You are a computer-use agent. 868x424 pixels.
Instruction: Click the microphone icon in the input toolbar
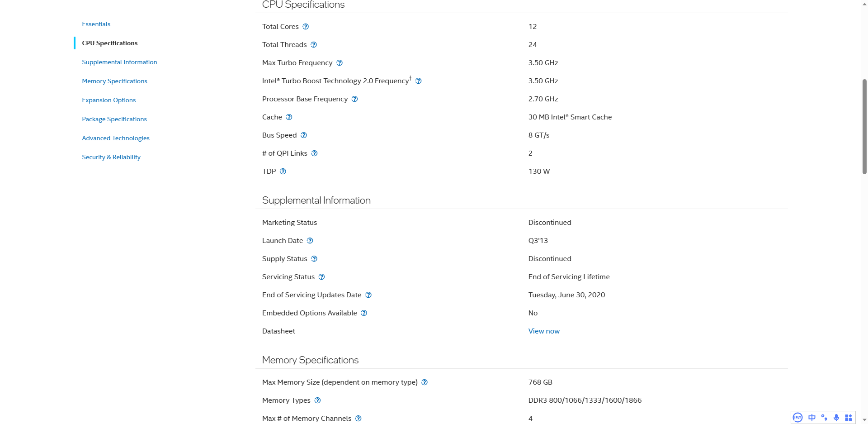tap(836, 418)
